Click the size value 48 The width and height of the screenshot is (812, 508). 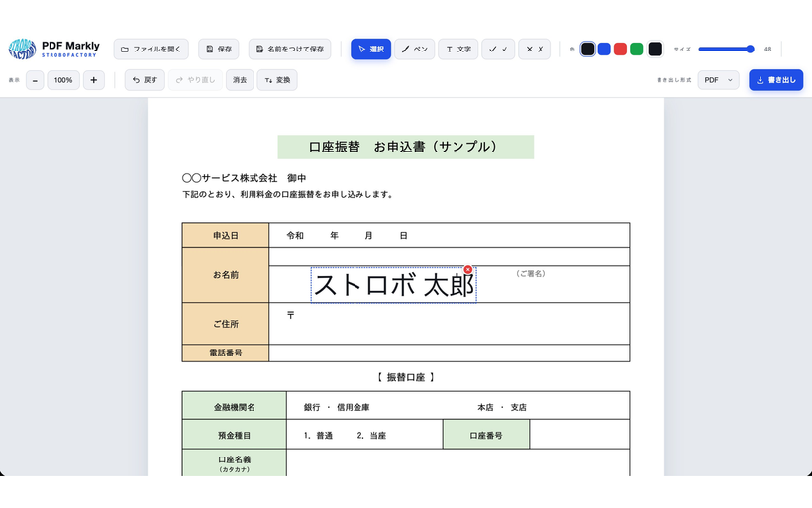(x=767, y=50)
